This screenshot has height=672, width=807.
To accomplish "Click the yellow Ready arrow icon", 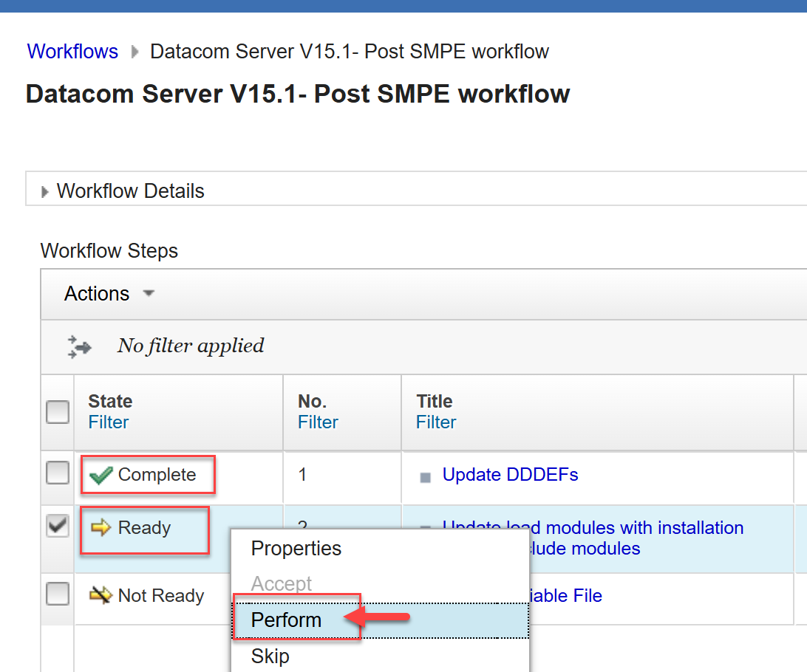I will click(101, 528).
